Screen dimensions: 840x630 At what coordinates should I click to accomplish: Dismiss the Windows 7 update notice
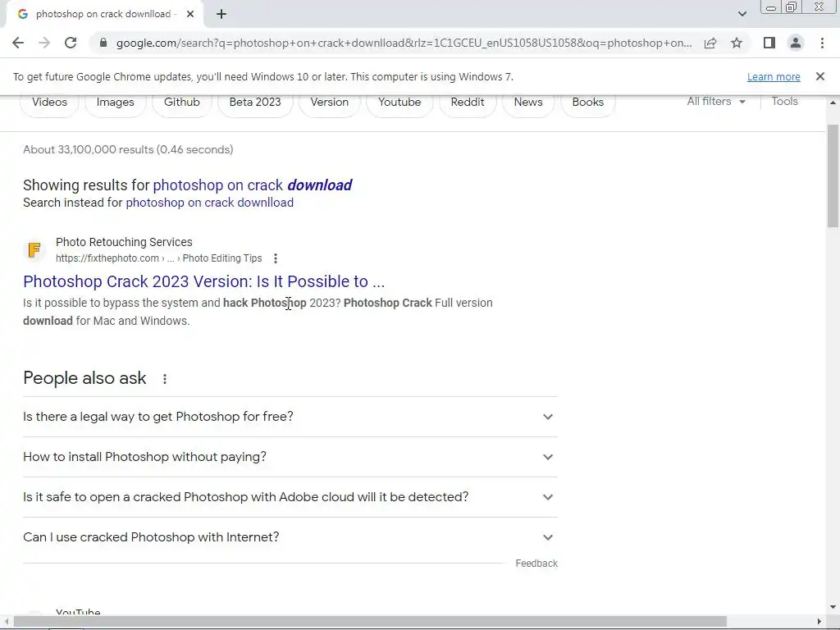coord(820,76)
